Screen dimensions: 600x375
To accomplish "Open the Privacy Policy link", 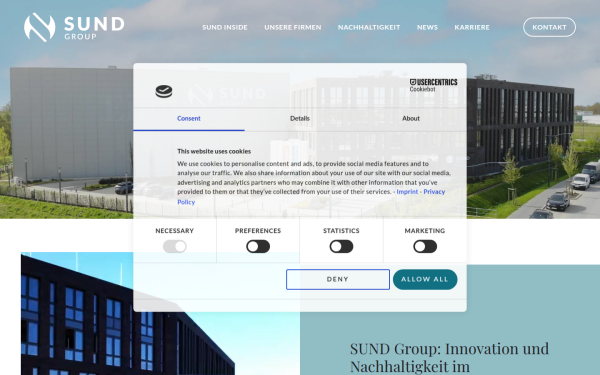I will tap(434, 192).
